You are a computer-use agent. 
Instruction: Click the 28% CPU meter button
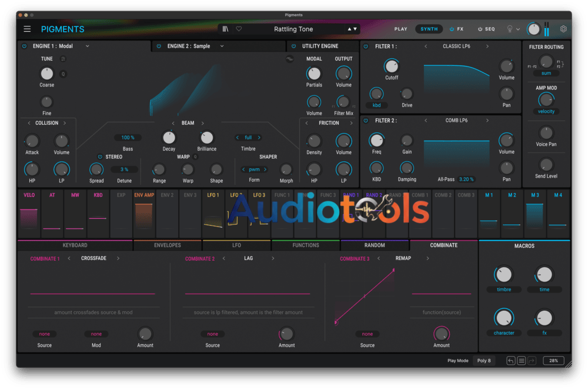553,360
